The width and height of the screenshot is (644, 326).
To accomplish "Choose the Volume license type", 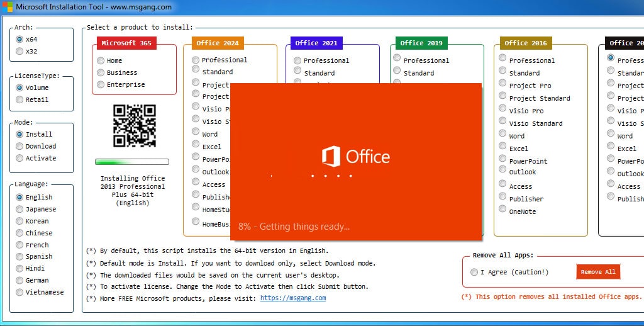I will pos(19,87).
